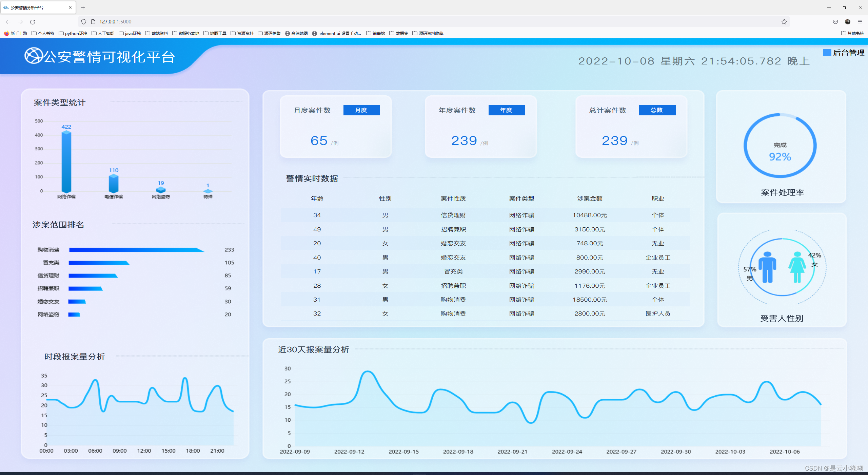Click the browser forward arrow

(20, 22)
